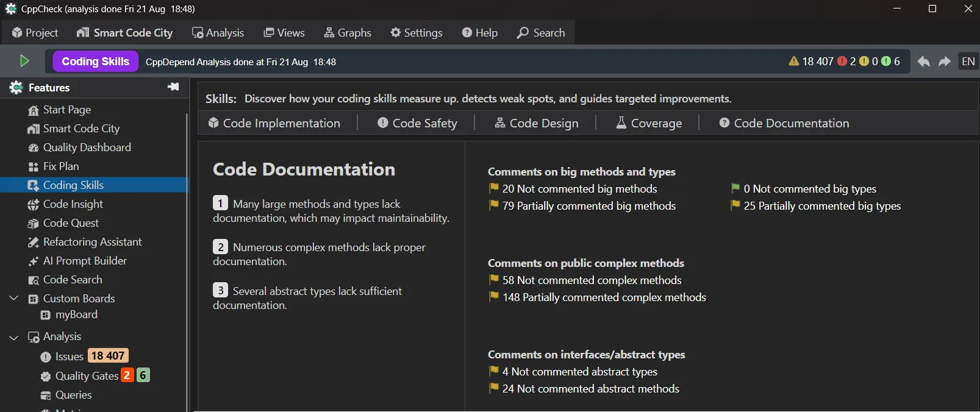Open the Graphs menu

(x=348, y=32)
